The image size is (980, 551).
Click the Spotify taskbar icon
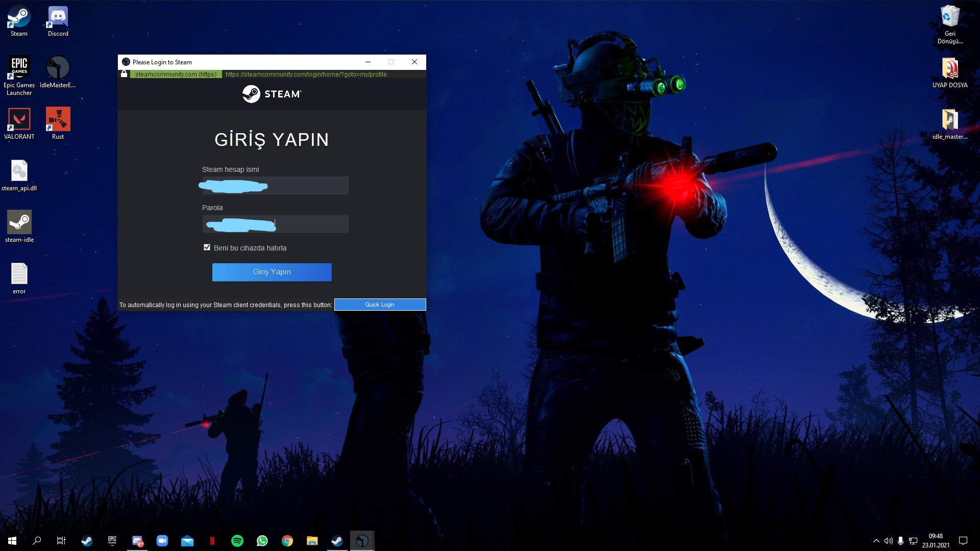(x=237, y=541)
